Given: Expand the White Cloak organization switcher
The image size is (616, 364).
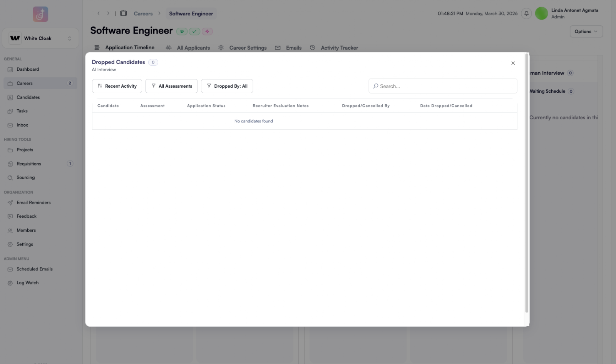Looking at the screenshot, I should (40, 38).
